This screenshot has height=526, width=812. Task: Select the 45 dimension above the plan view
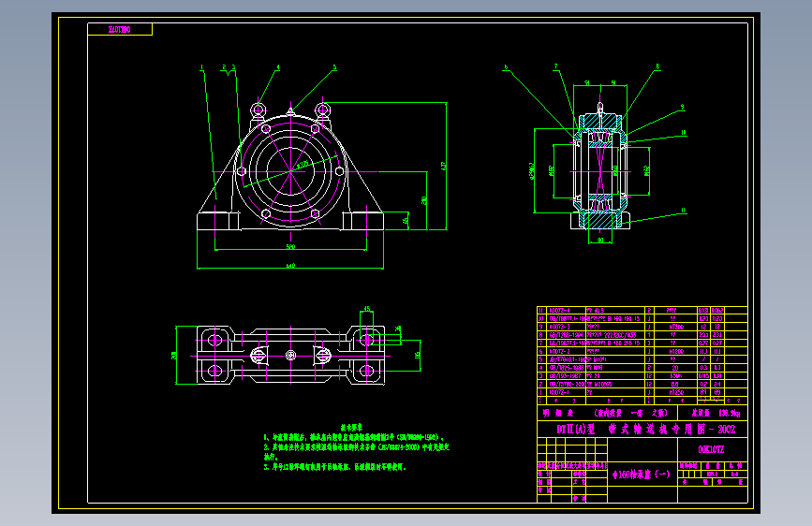click(x=366, y=309)
